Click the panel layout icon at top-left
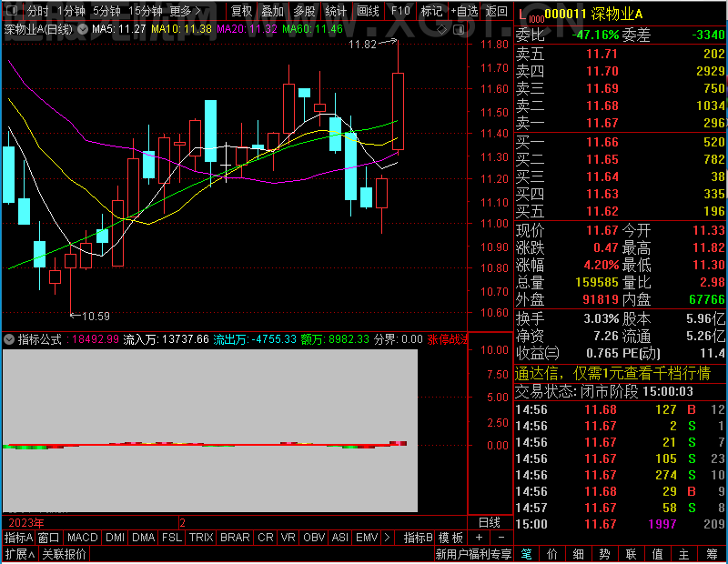The width and height of the screenshot is (728, 564). 13,11
